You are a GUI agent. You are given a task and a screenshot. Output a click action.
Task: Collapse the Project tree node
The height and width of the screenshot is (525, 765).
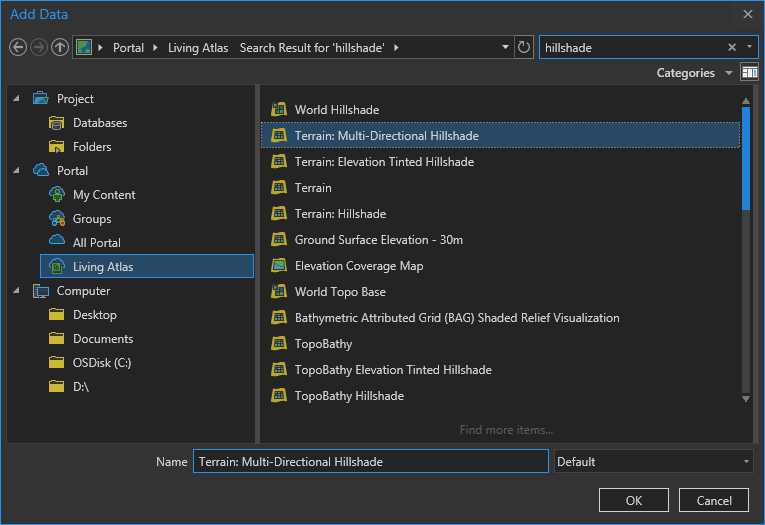17,99
